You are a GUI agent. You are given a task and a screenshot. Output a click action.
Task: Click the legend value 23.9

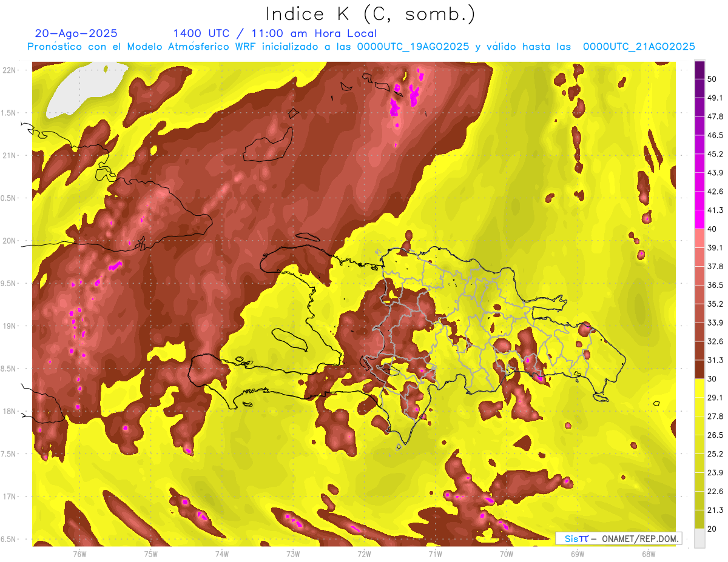[x=715, y=473]
